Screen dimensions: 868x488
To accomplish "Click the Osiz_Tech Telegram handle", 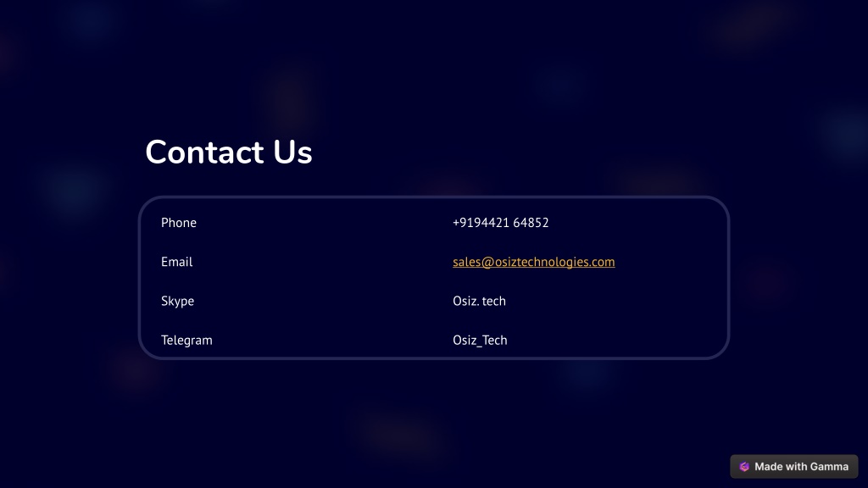I will (480, 341).
